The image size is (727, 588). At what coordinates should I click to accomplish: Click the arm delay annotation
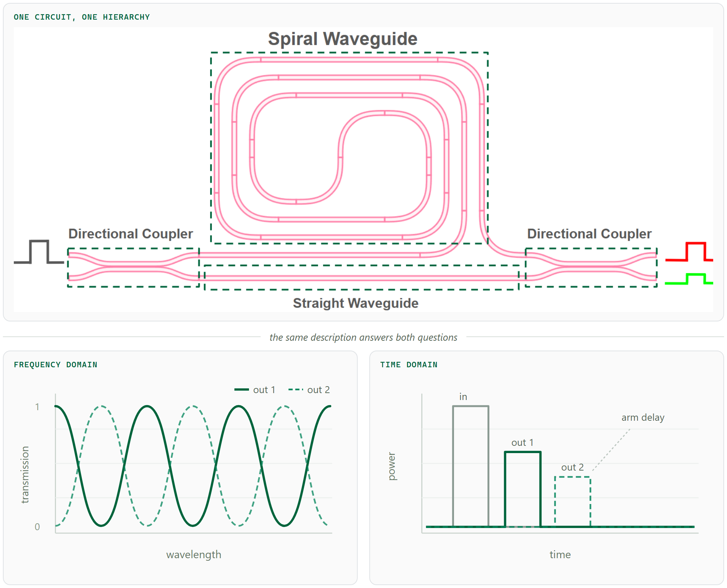coord(643,417)
